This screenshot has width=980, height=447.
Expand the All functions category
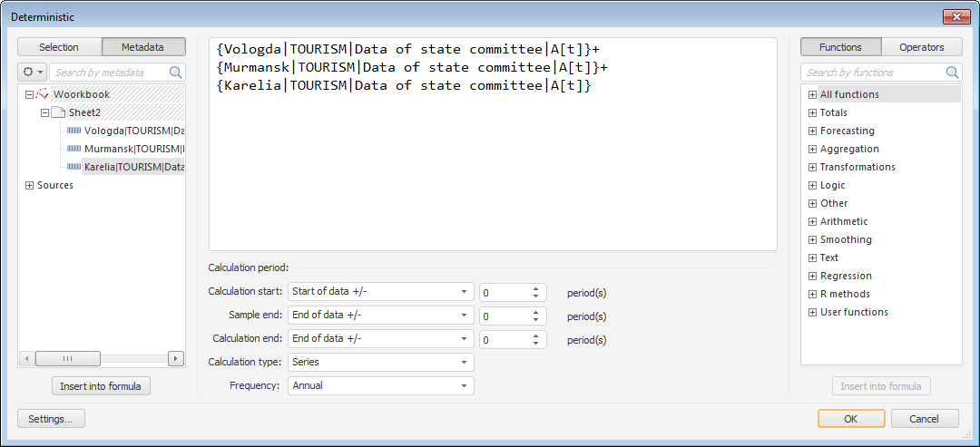pos(812,95)
